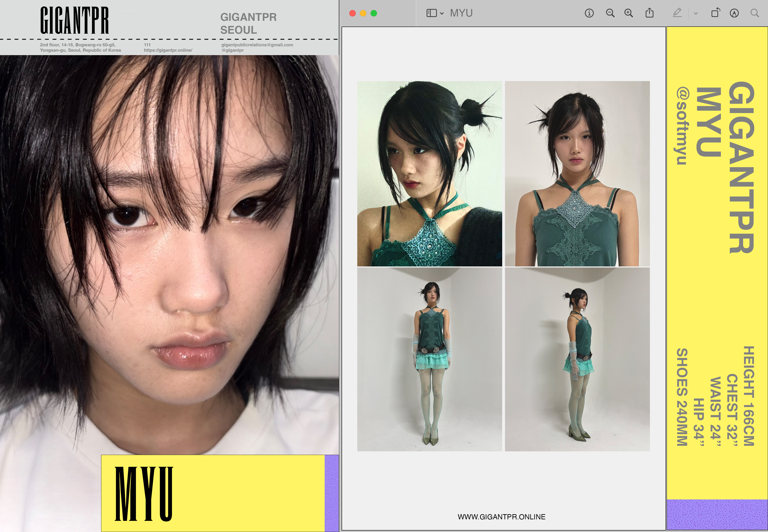Rotate the page left

tap(715, 13)
